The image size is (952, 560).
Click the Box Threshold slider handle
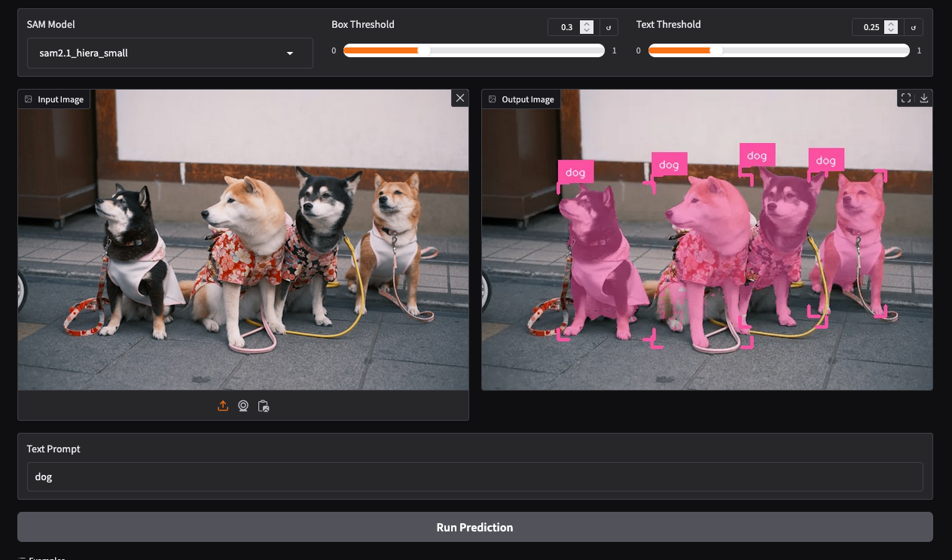point(423,50)
